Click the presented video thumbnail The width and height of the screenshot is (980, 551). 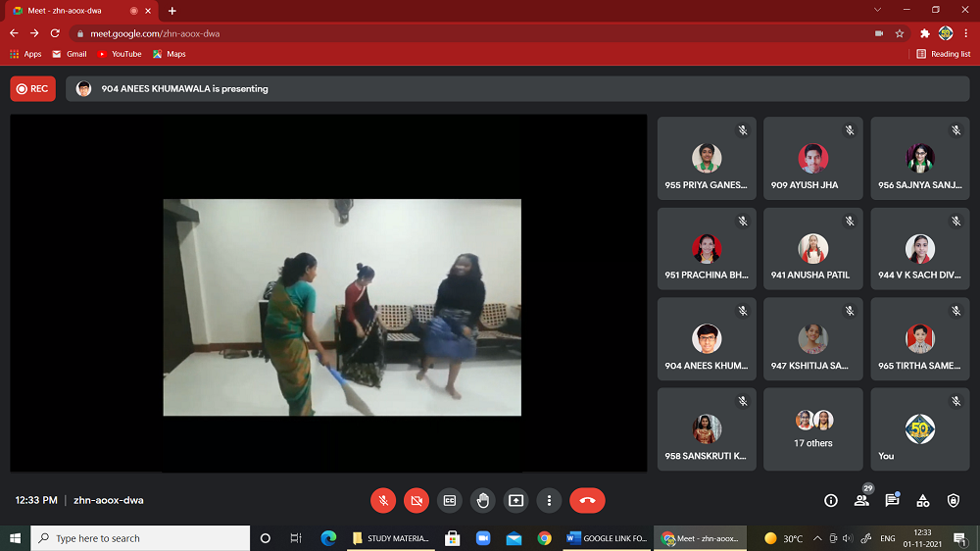pyautogui.click(x=342, y=307)
